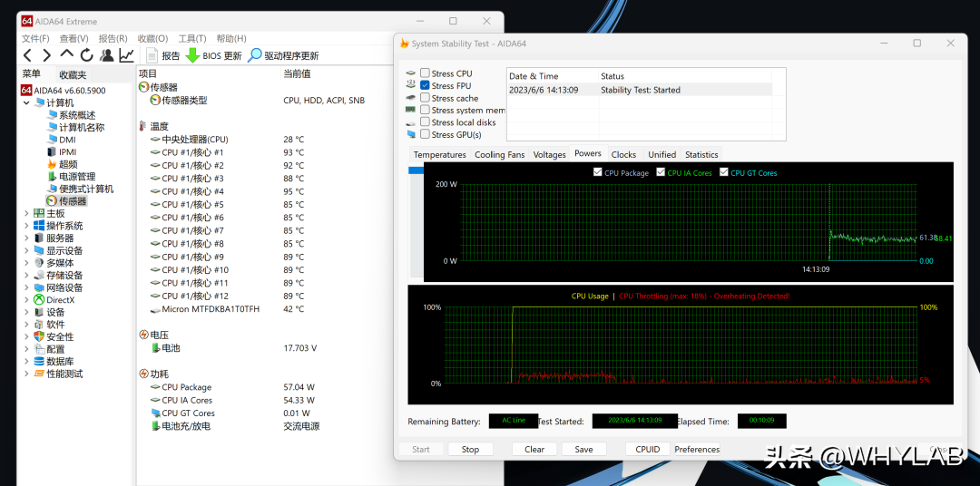Toggle CPU GT Cores graph checkbox

(724, 172)
